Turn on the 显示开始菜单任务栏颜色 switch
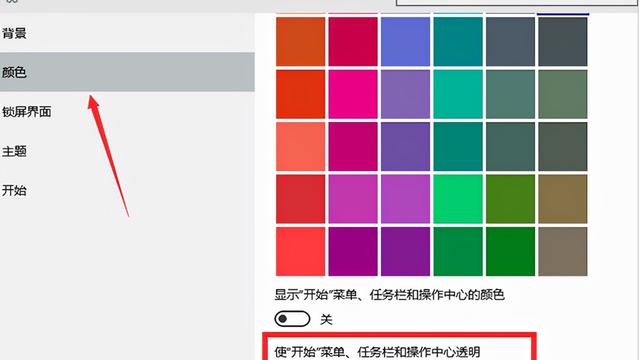The height and width of the screenshot is (360, 640). [292, 319]
